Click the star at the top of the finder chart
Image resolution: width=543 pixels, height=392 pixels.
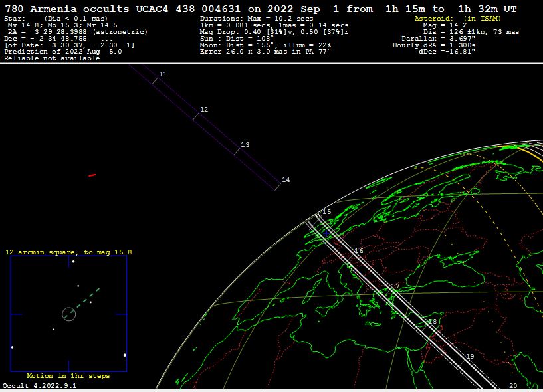pyautogui.click(x=73, y=262)
